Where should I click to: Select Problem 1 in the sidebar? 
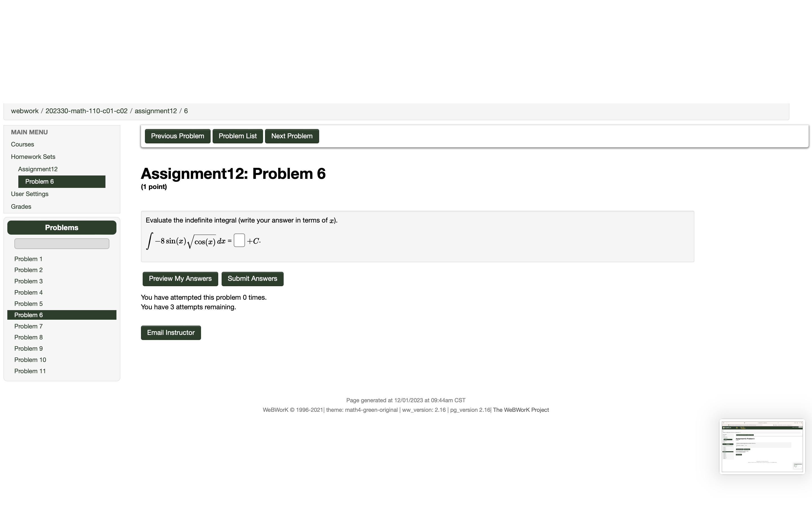coord(28,259)
